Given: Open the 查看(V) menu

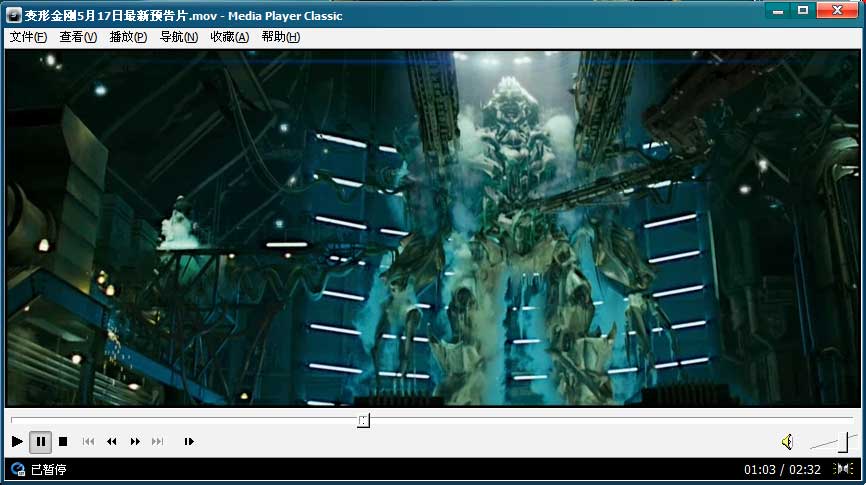Looking at the screenshot, I should [x=78, y=37].
